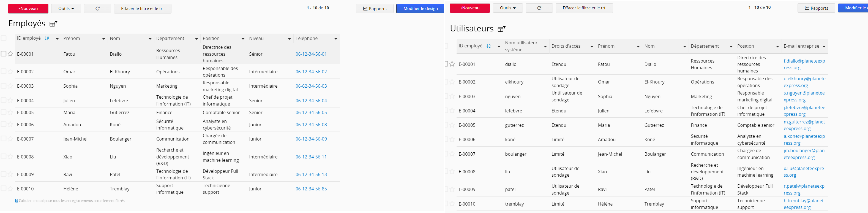This screenshot has width=868, height=213.
Task: Star the Fatou Diallo row in Employés
Action: pyautogui.click(x=10, y=54)
